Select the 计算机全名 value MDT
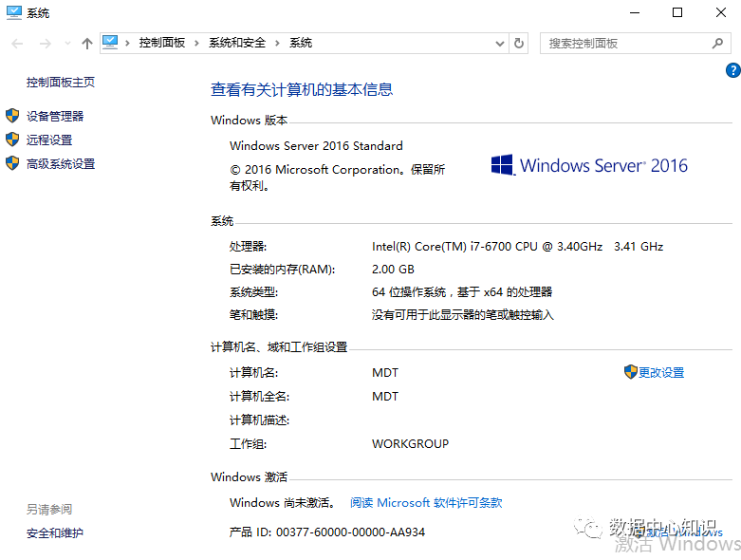The height and width of the screenshot is (560, 741). click(385, 397)
